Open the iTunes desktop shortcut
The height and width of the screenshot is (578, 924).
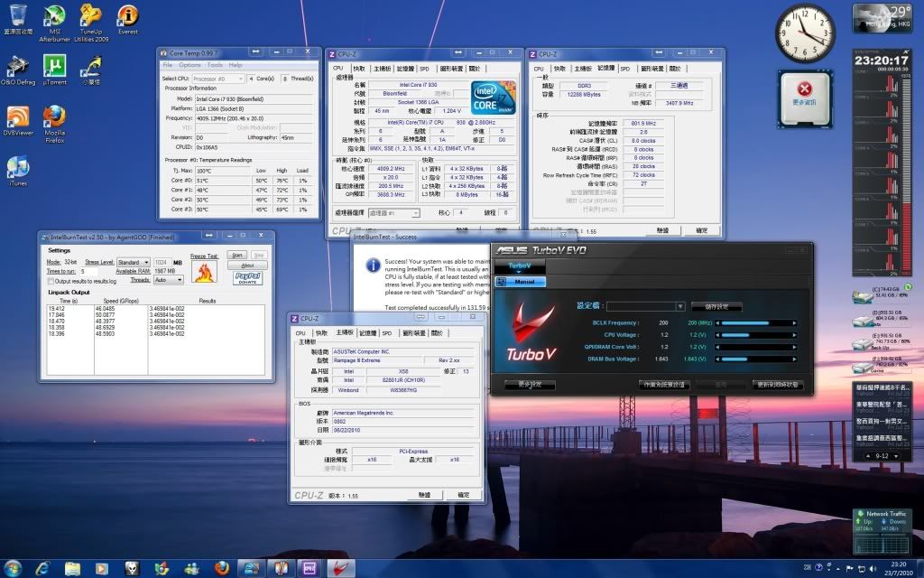click(18, 172)
